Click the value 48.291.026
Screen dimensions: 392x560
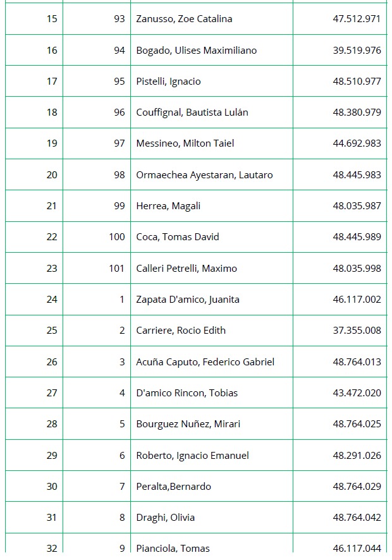click(357, 456)
